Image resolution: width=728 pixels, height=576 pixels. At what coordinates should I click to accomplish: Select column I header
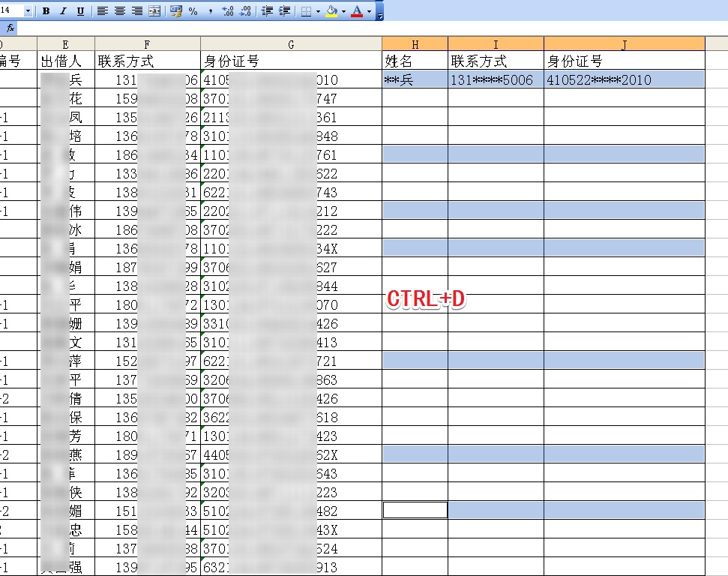496,44
